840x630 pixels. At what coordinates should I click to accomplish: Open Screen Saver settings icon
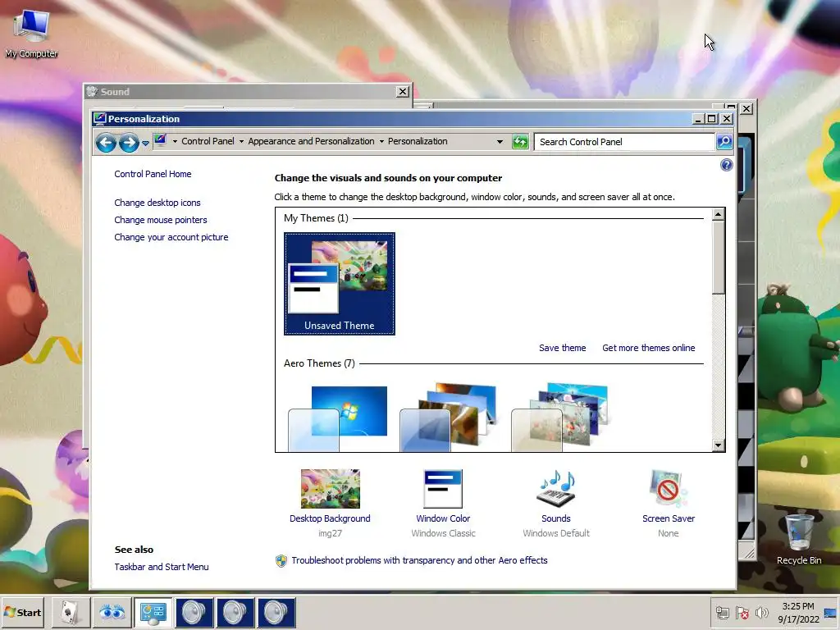[668, 489]
